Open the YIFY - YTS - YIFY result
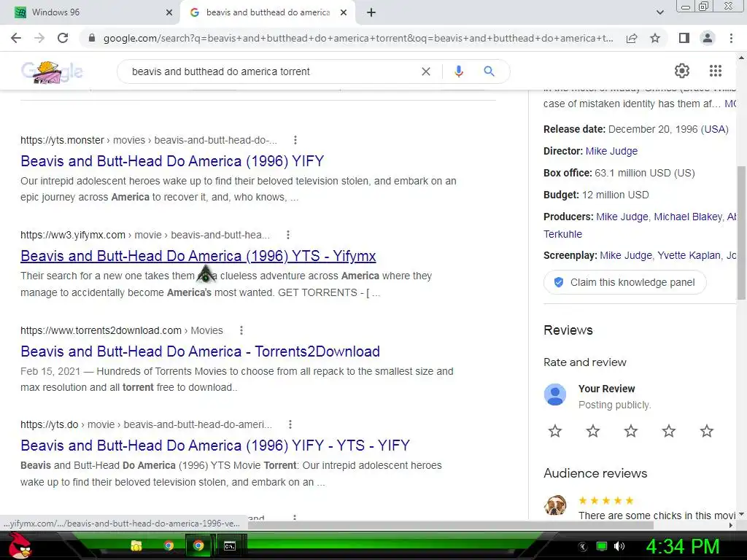Image resolution: width=747 pixels, height=560 pixels. pyautogui.click(x=215, y=446)
